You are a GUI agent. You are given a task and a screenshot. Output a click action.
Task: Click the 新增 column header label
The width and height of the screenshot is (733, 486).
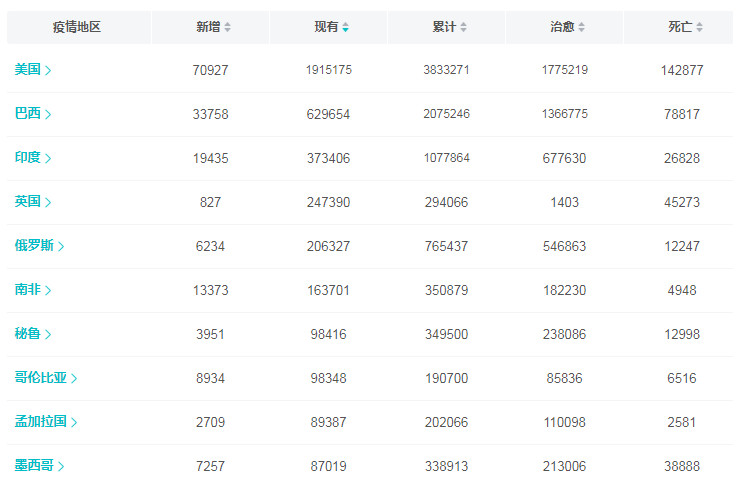tap(208, 27)
